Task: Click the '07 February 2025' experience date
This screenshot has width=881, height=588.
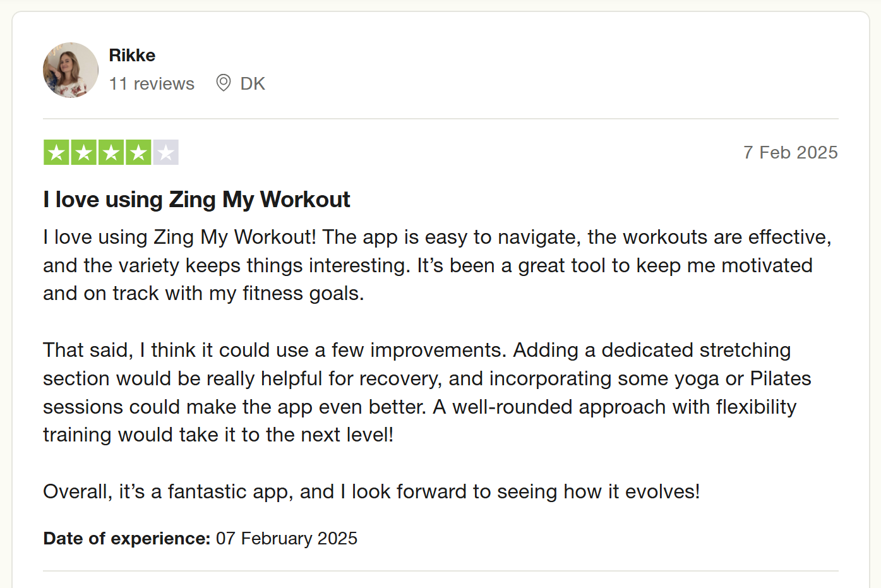Action: click(x=287, y=538)
